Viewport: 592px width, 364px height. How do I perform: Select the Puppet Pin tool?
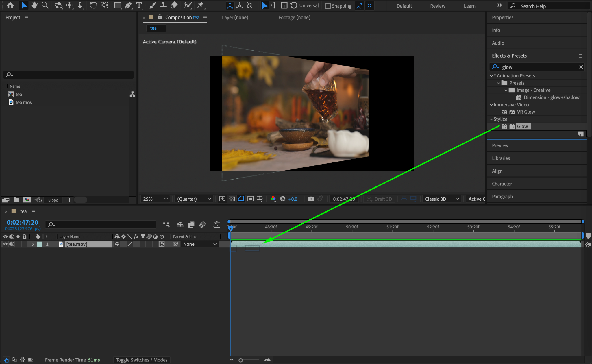200,5
